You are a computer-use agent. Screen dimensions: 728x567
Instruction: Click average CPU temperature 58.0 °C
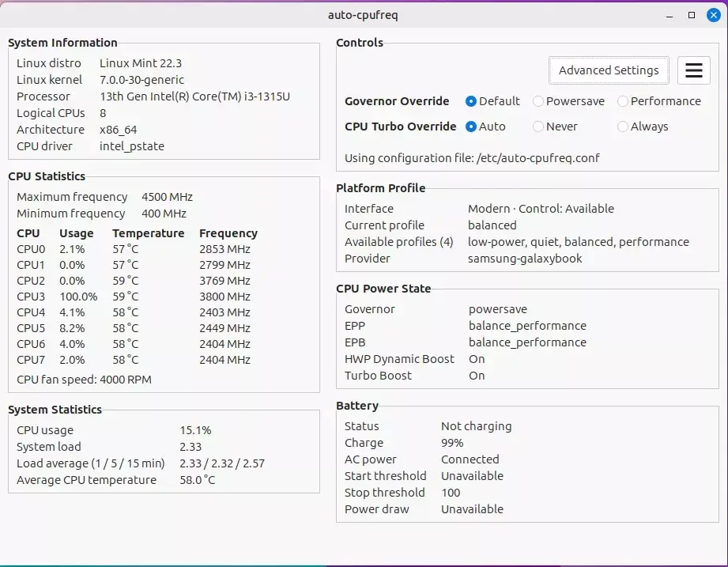click(x=198, y=480)
